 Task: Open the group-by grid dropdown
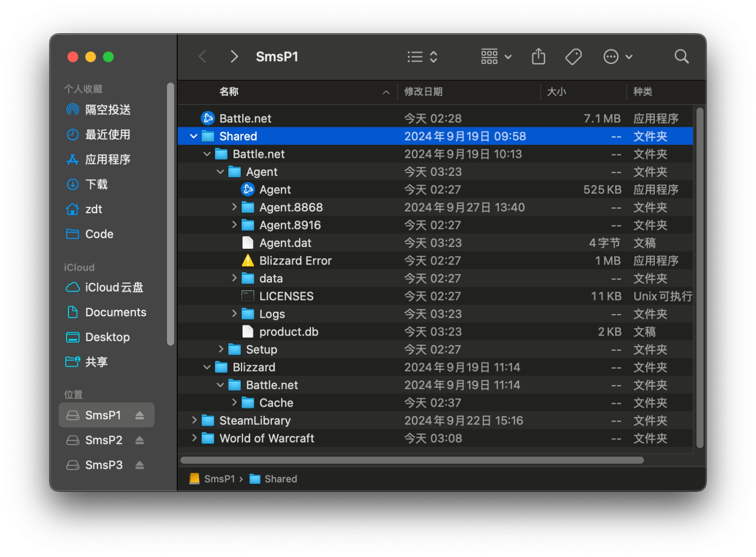point(496,57)
